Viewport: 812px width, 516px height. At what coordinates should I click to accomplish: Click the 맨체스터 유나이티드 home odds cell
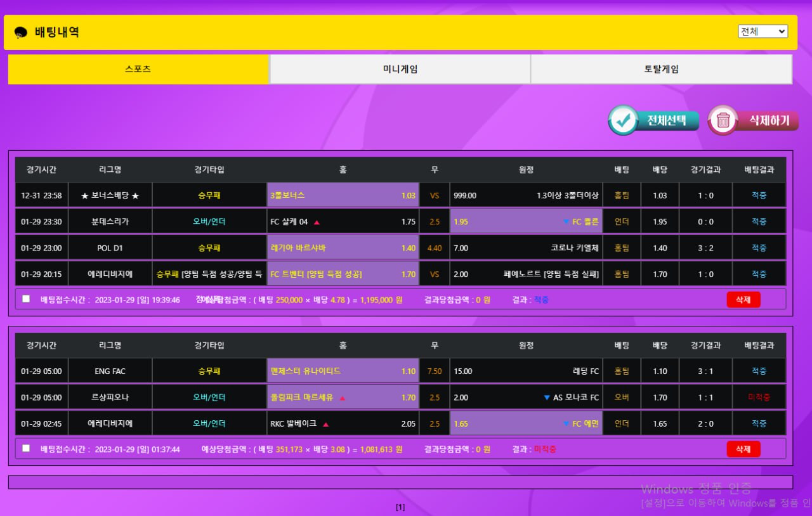[343, 371]
